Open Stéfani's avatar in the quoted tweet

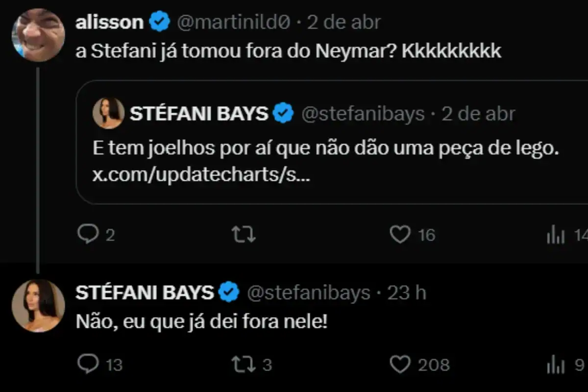coord(108,113)
